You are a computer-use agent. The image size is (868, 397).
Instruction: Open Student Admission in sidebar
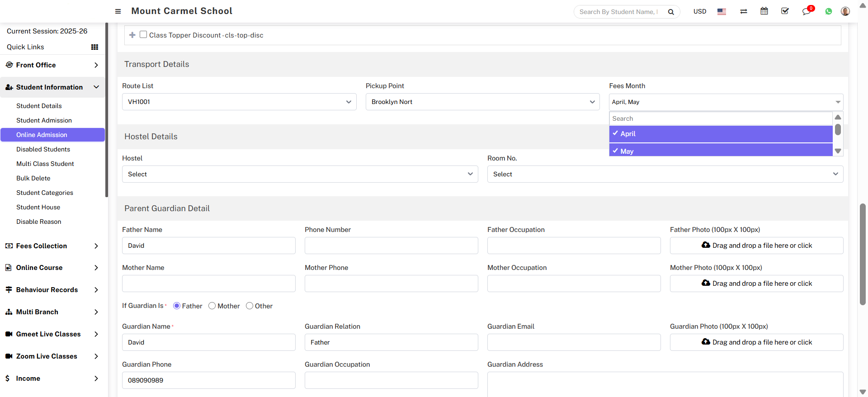click(44, 120)
